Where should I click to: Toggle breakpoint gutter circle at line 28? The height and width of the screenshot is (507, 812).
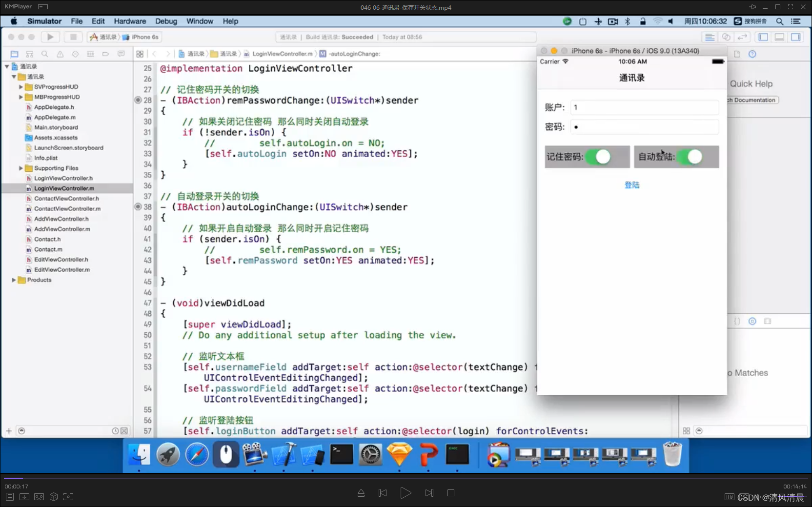pyautogui.click(x=138, y=100)
